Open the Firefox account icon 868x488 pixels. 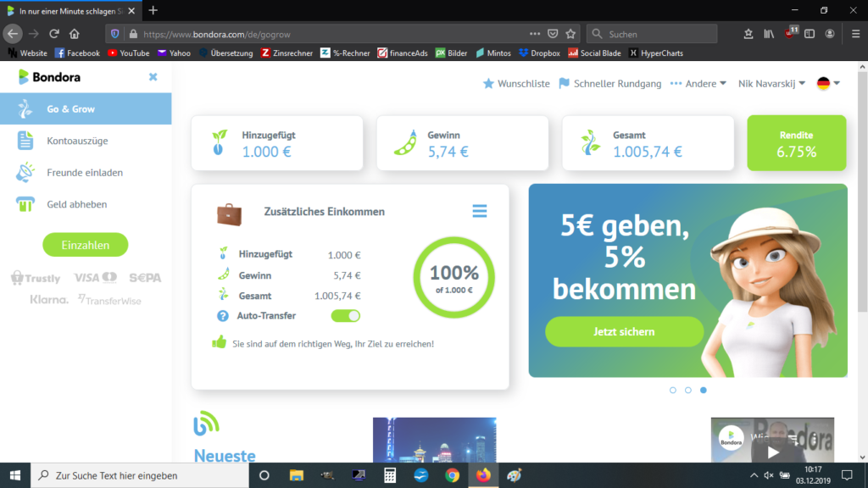pyautogui.click(x=829, y=34)
